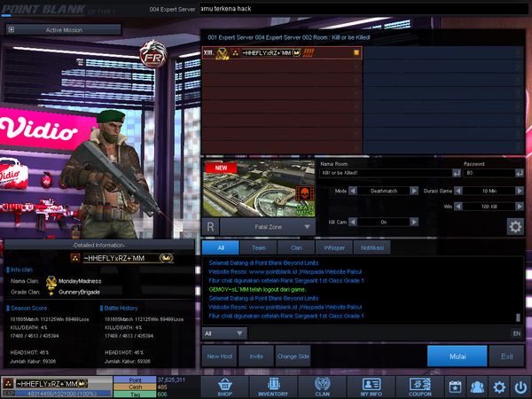This screenshot has height=399, width=532.
Task: Click the 10 Min duration value
Action: click(x=489, y=191)
